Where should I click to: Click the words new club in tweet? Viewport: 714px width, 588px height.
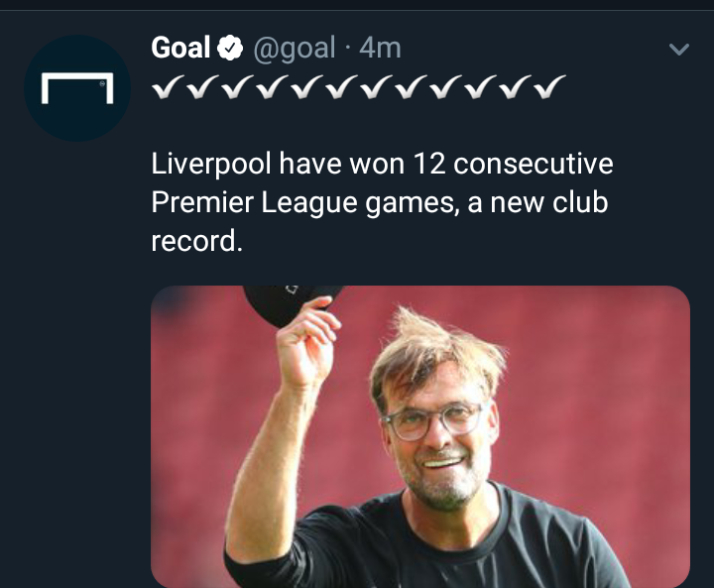548,202
